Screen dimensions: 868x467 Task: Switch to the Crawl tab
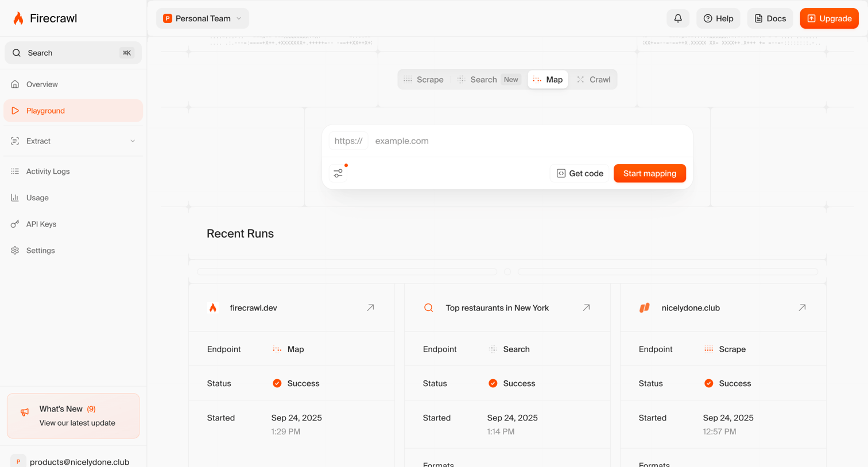tap(594, 80)
